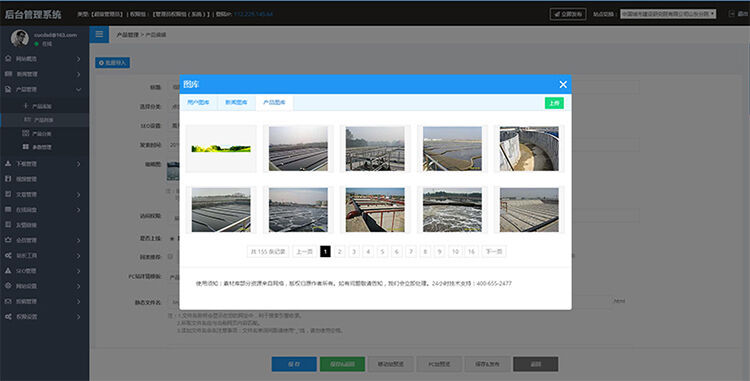Select the circular concrete tank thumbnail
750x381 pixels.
tap(529, 149)
